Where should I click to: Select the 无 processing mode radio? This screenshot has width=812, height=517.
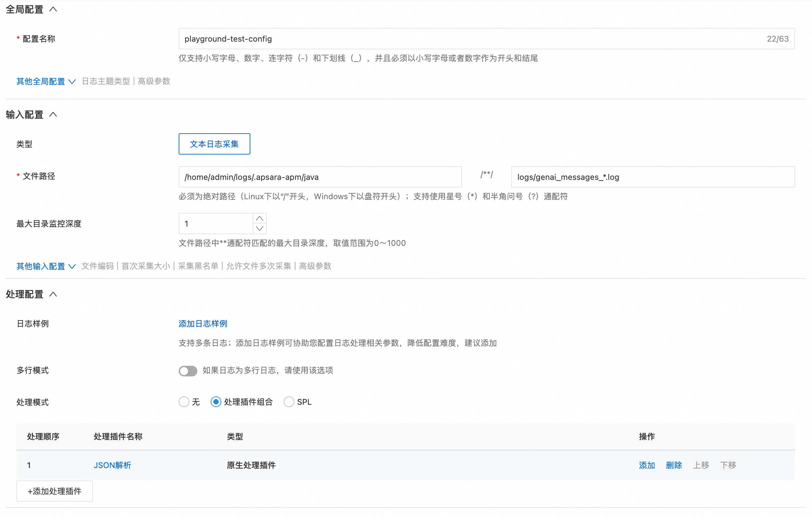[x=184, y=402]
